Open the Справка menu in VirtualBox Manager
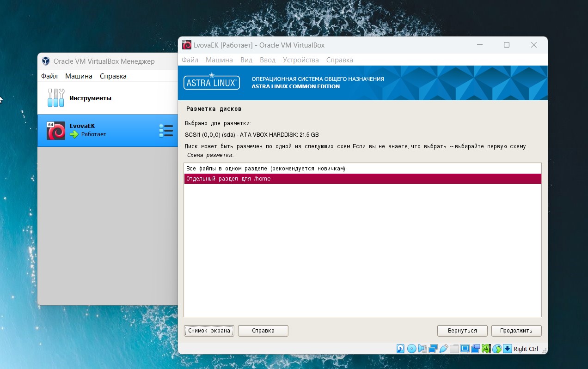Screen dimensions: 588x369 pos(113,76)
